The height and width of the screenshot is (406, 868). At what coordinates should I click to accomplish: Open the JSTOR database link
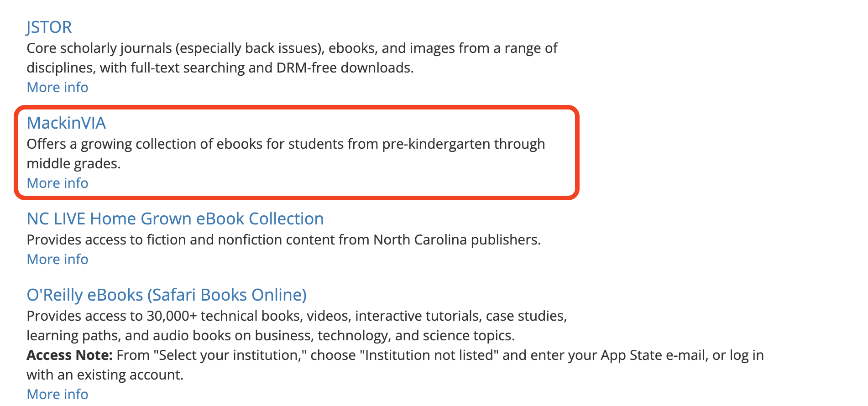49,27
